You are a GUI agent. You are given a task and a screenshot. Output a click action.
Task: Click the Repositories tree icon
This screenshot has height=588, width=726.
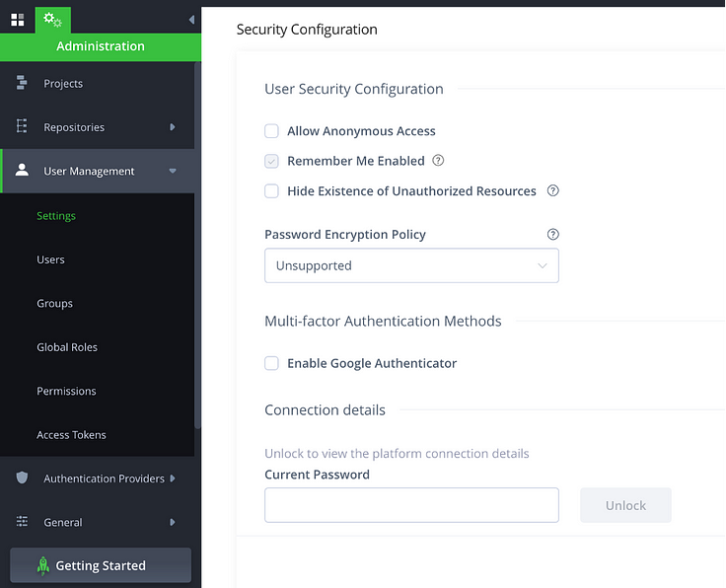[x=22, y=126]
